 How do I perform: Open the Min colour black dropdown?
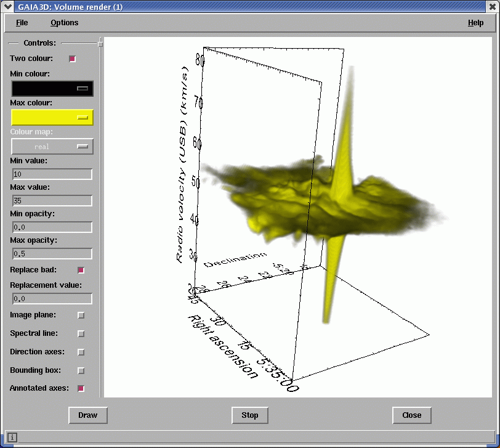(x=52, y=88)
